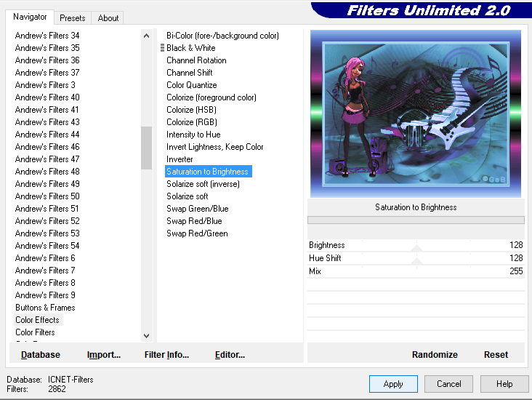Select Andrew's Filters 9 category
Screen dimensions: 532x400
45,295
